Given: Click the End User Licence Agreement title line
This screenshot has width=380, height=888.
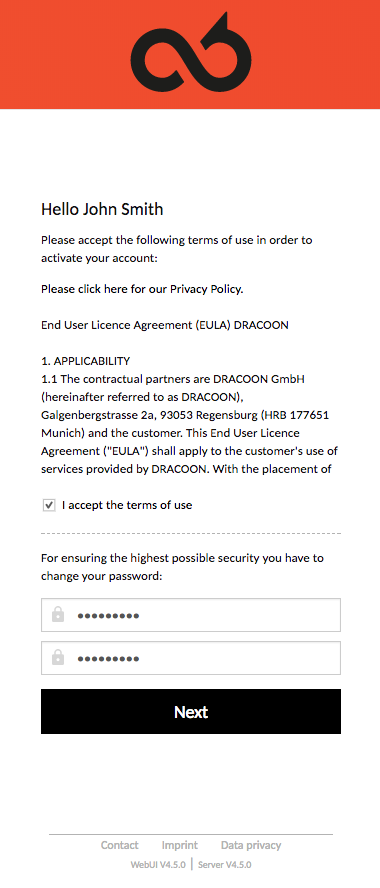Looking at the screenshot, I should (165, 326).
